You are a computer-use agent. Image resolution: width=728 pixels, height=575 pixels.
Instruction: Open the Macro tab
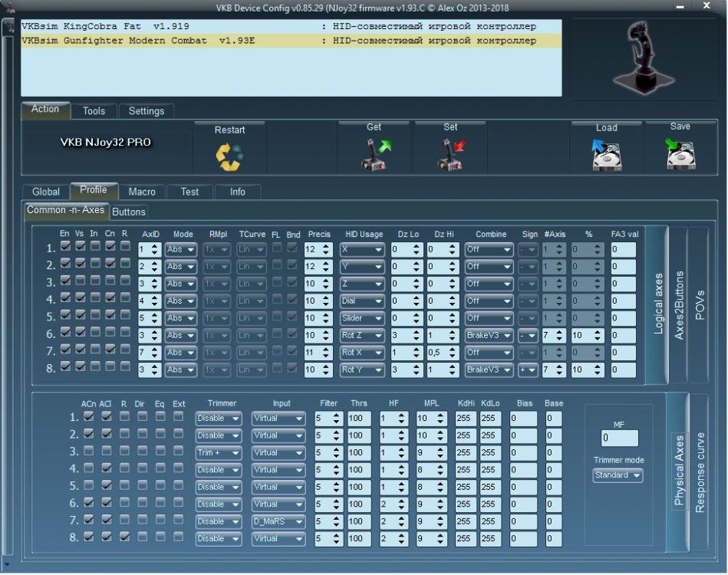click(142, 192)
